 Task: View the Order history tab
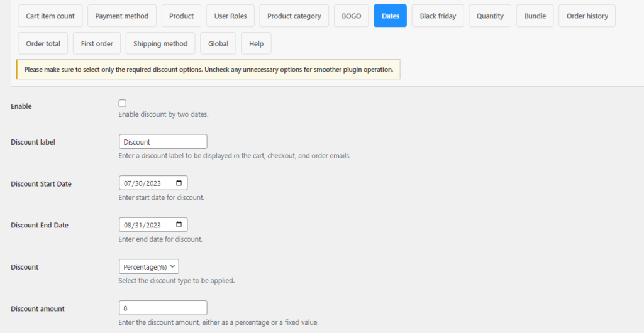(x=587, y=16)
